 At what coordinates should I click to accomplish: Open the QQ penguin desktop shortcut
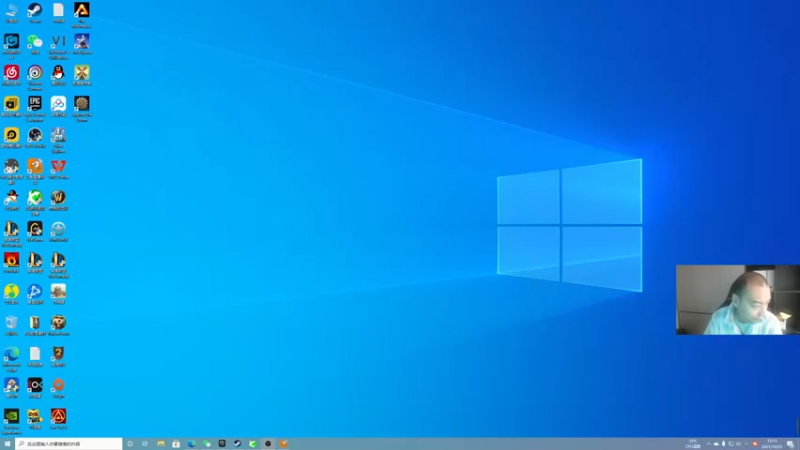pos(58,74)
